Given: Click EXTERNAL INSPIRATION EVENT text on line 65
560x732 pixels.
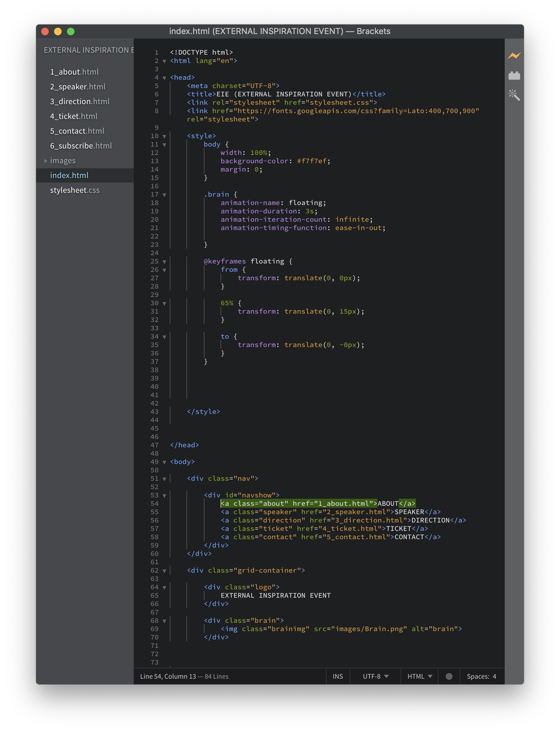Looking at the screenshot, I should [x=276, y=595].
